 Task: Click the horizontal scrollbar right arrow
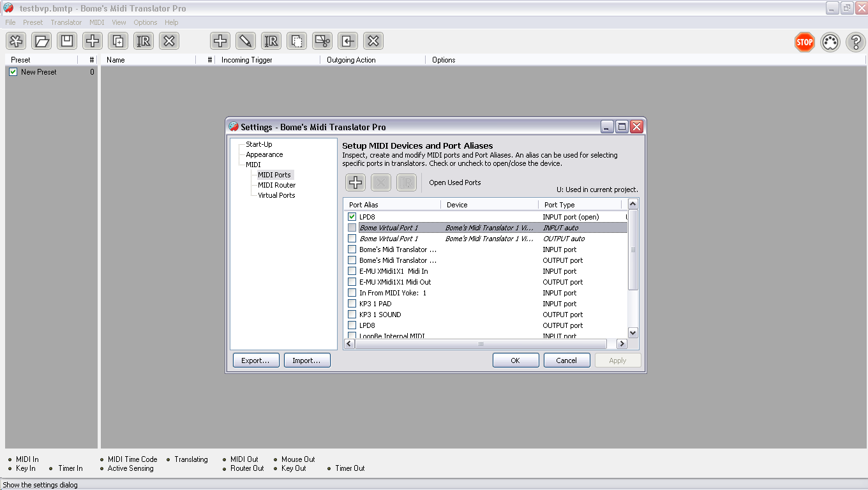pyautogui.click(x=622, y=344)
